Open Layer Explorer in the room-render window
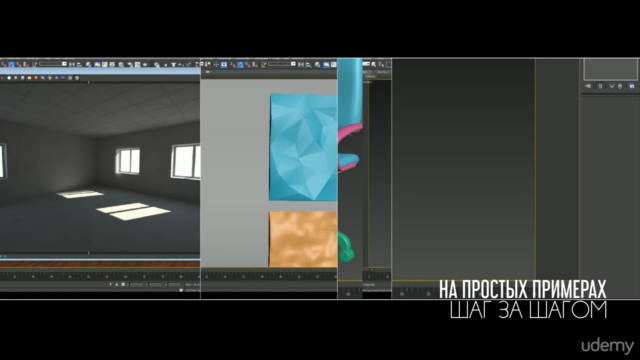 (89, 64)
